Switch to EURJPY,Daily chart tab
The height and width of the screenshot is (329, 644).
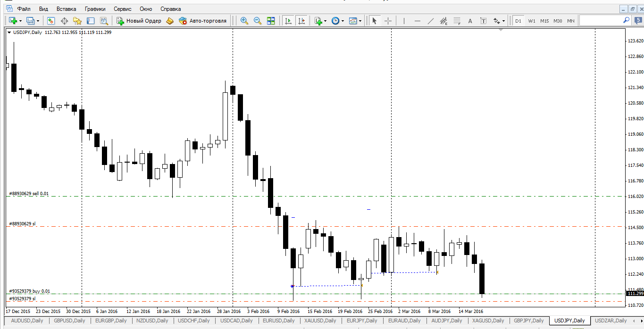click(362, 321)
